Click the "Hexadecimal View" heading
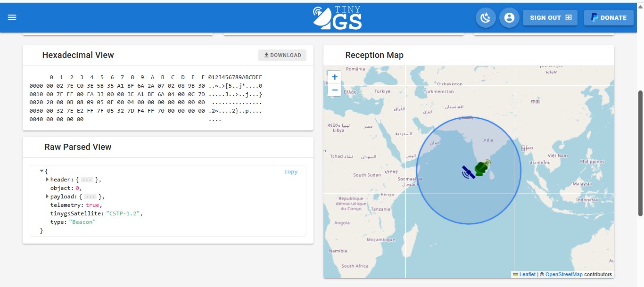 [x=78, y=55]
